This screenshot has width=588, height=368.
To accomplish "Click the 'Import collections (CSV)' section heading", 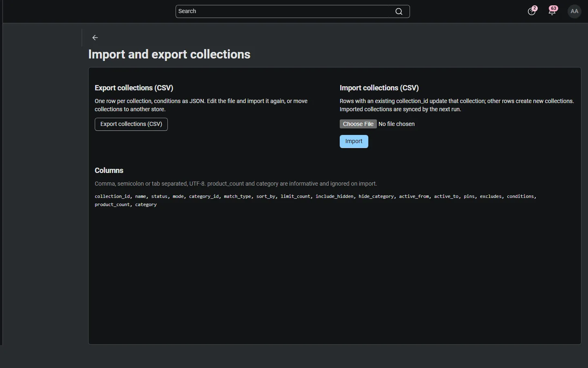I will 379,88.
